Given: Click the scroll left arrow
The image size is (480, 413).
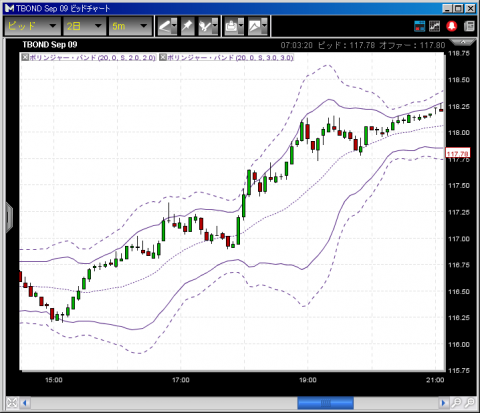Looking at the screenshot, I should tap(25, 403).
